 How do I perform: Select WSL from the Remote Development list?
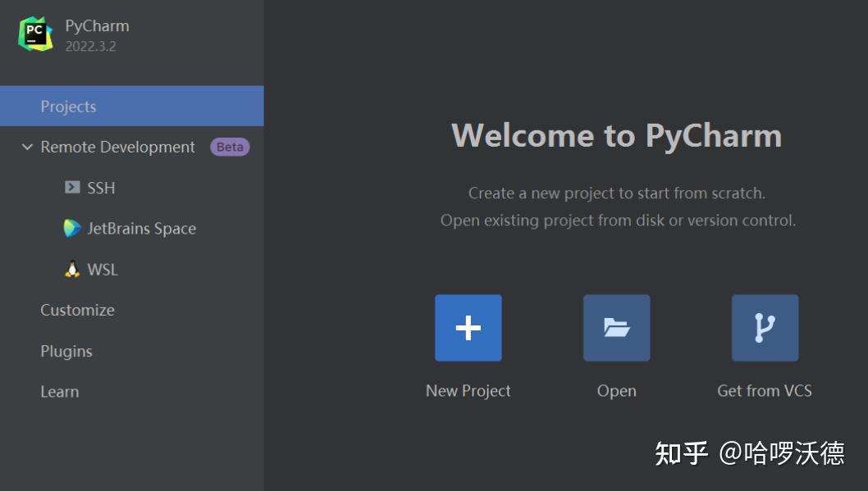[102, 269]
